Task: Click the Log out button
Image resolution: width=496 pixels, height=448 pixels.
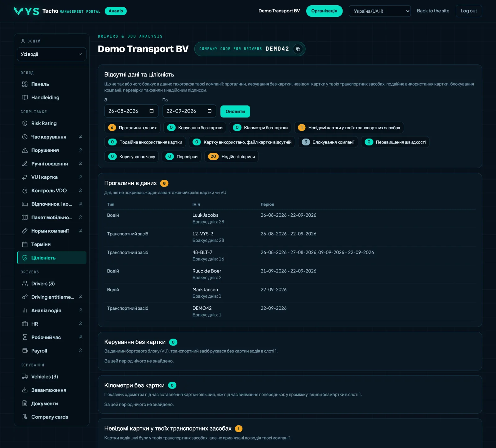Action: pos(469,11)
